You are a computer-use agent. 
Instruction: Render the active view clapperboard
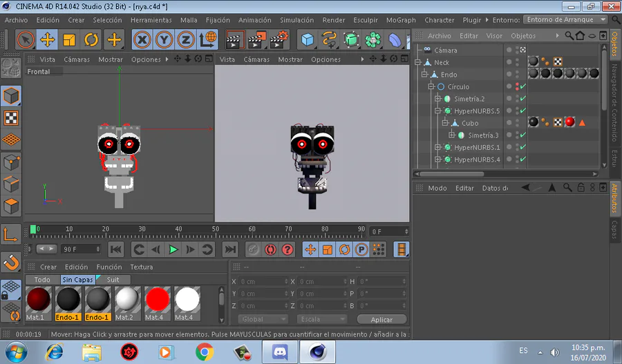235,39
